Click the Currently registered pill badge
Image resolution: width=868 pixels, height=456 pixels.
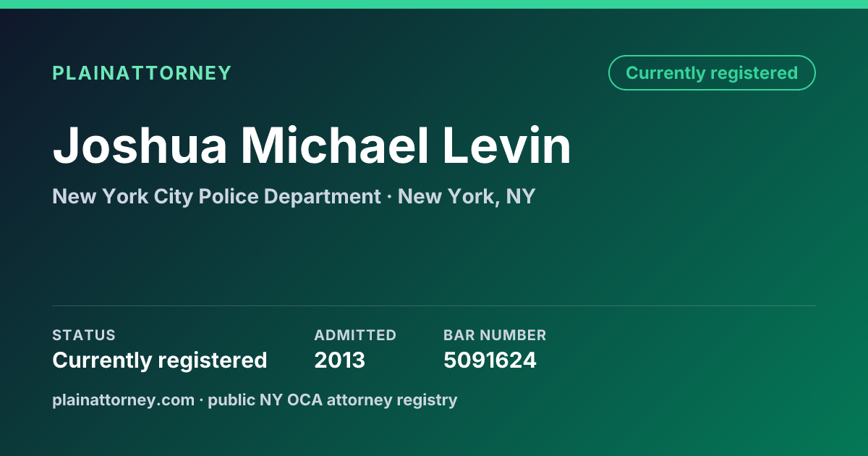pos(712,73)
